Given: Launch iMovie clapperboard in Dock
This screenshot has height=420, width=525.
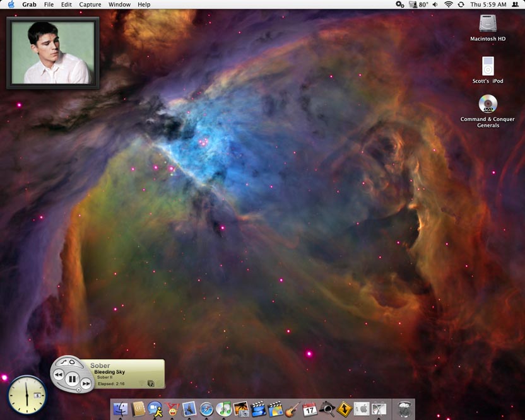Looking at the screenshot, I should click(259, 409).
